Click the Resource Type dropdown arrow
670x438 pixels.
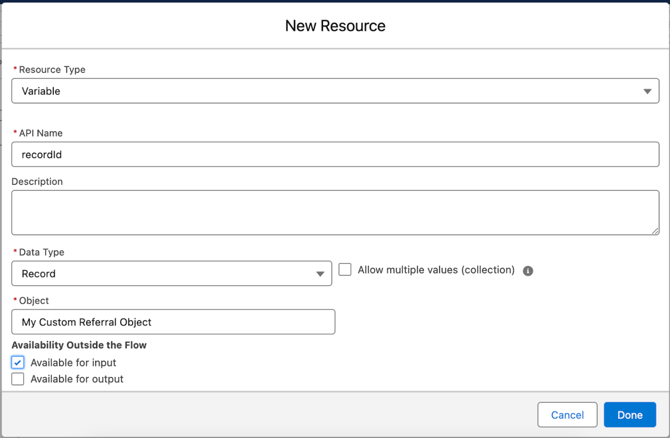point(647,91)
